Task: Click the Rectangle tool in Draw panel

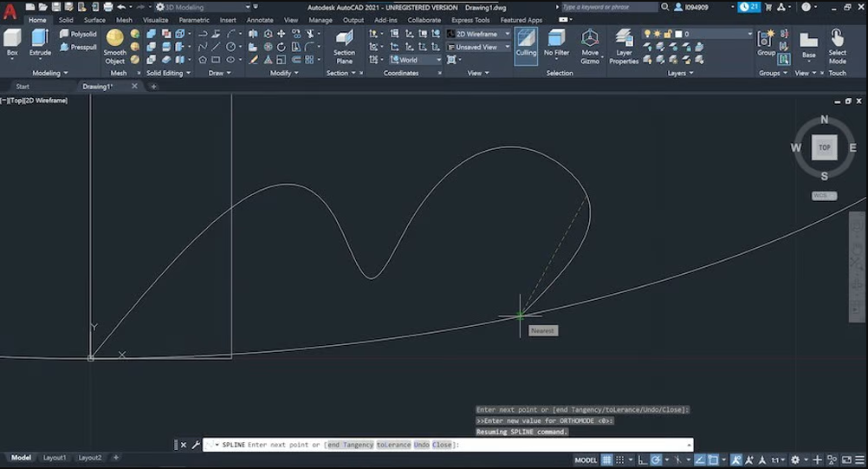Action: (x=216, y=60)
